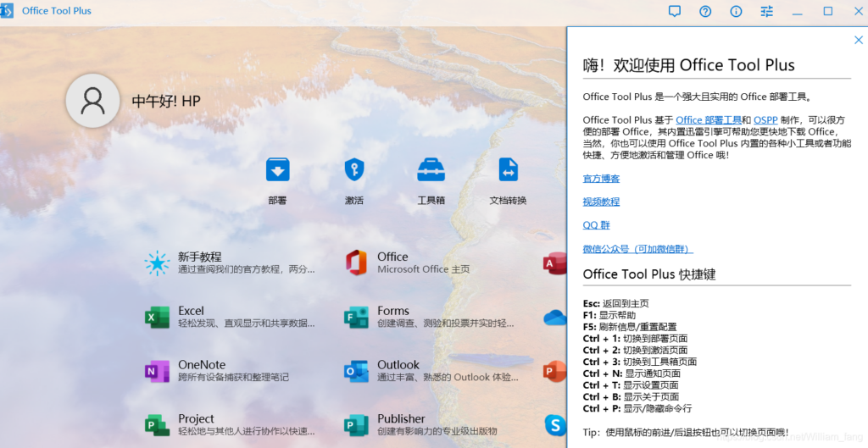868x448 pixels.
Task: Click the user profile avatar
Action: [x=92, y=101]
